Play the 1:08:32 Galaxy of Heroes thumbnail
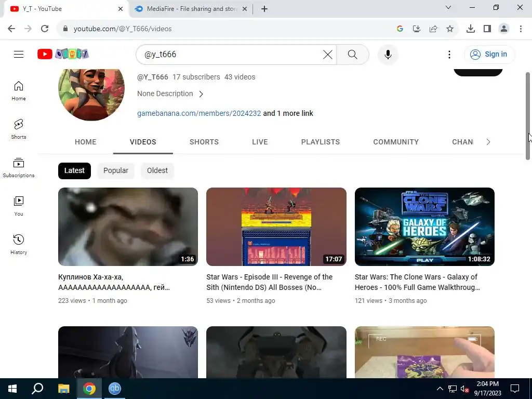532x399 pixels. pyautogui.click(x=424, y=227)
